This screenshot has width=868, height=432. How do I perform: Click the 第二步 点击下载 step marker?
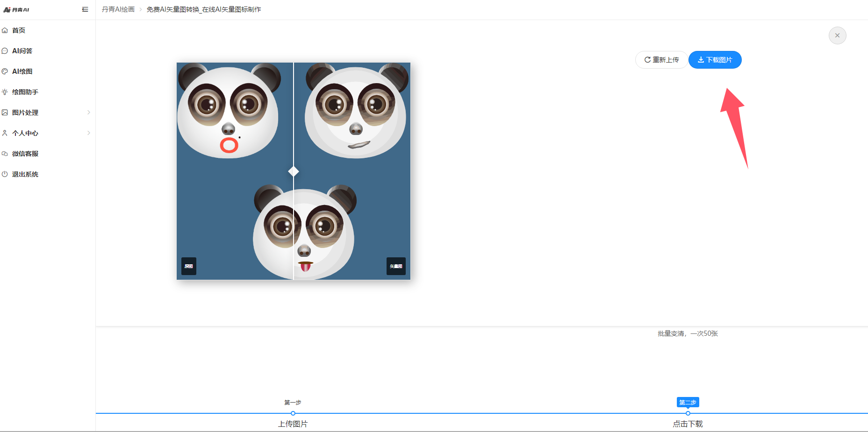pos(688,413)
